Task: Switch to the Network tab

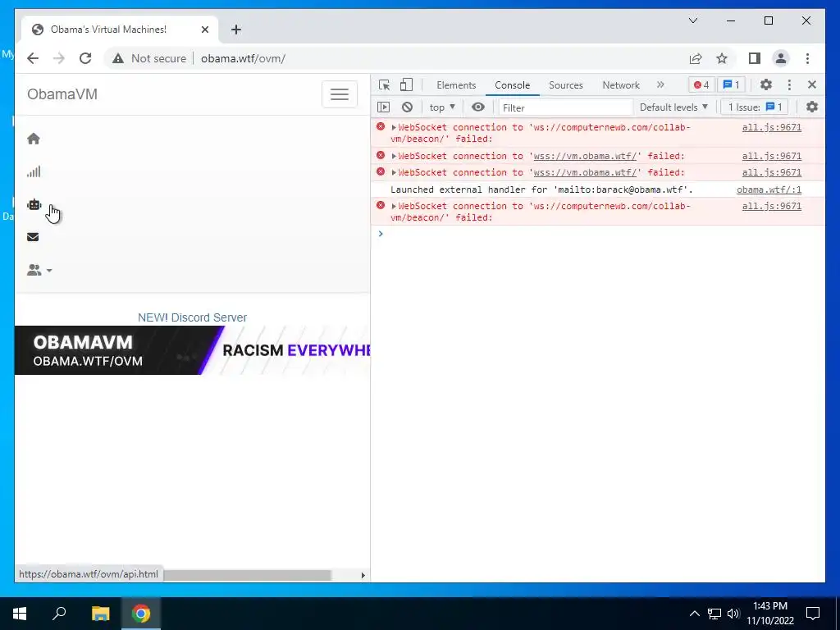Action: pos(621,85)
